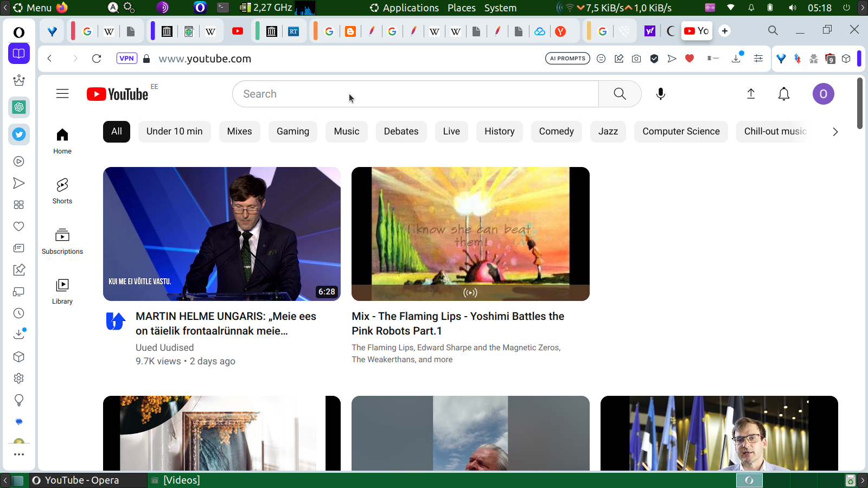
Task: Open Twitter in Opera sidebar
Action: pyautogui.click(x=19, y=134)
